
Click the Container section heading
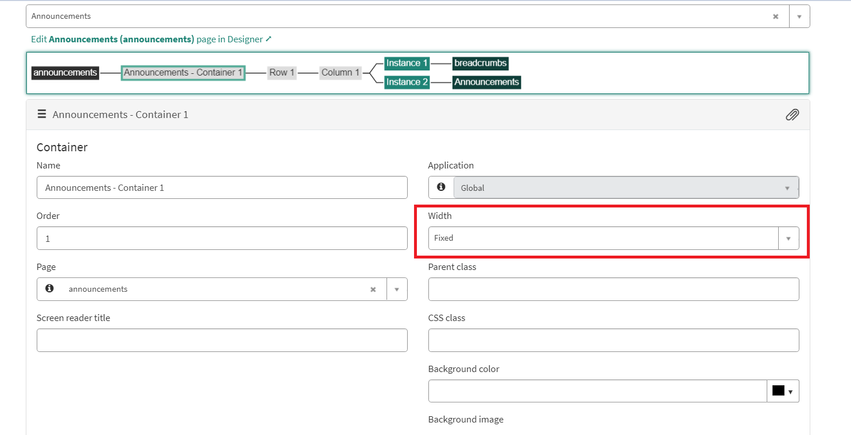click(x=62, y=147)
